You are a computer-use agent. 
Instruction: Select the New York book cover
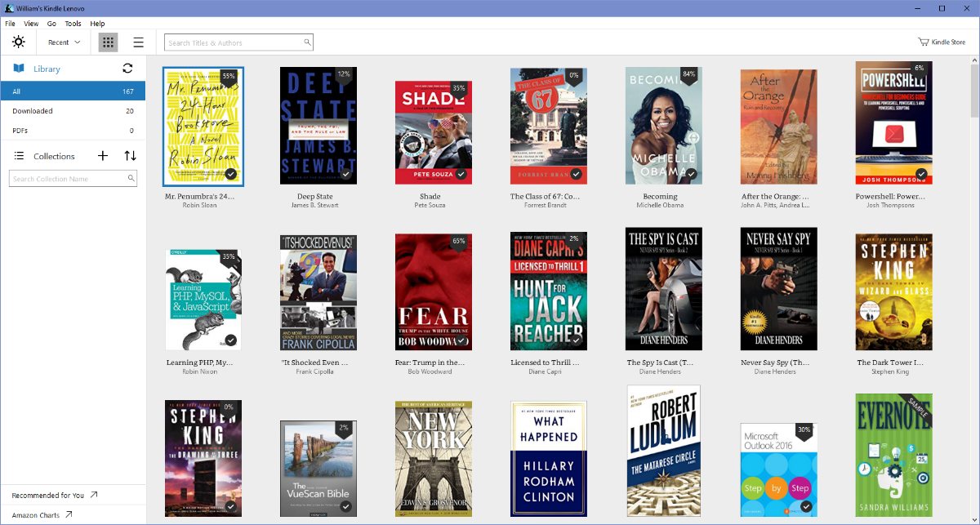[434, 459]
